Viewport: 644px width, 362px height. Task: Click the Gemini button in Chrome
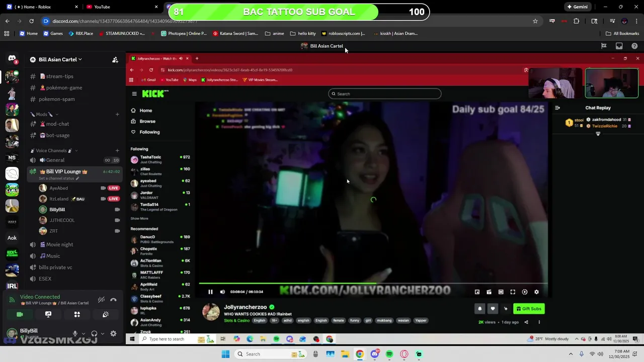[577, 7]
